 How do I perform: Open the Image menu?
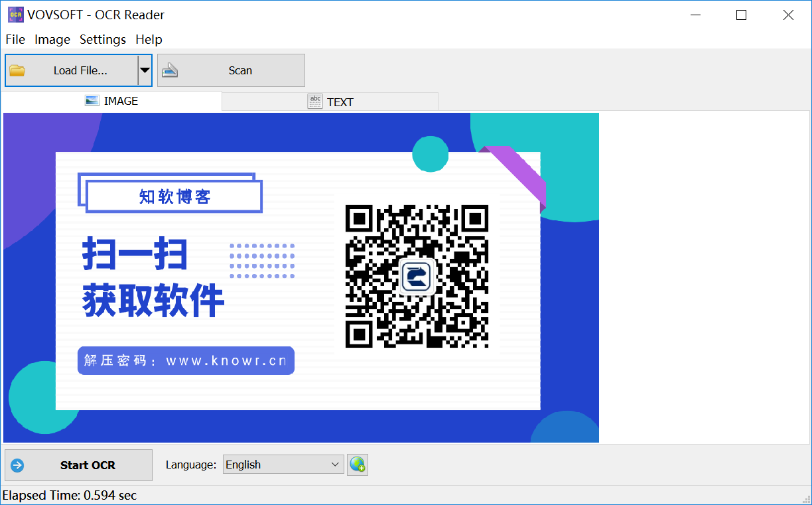tap(52, 39)
